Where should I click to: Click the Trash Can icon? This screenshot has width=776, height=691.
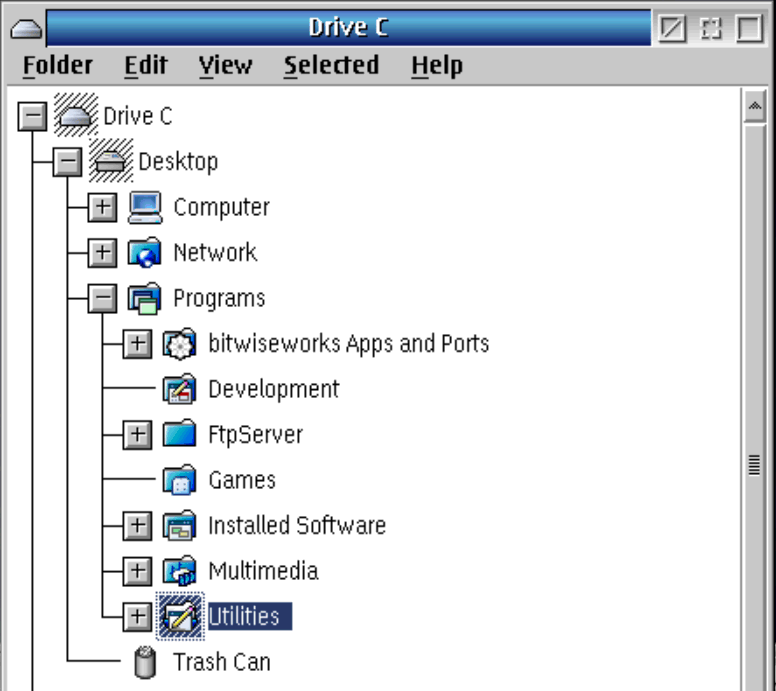pyautogui.click(x=145, y=662)
